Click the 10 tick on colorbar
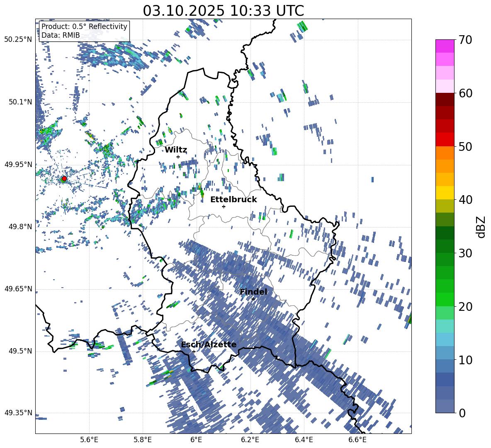The width and height of the screenshot is (491, 448). [x=465, y=360]
